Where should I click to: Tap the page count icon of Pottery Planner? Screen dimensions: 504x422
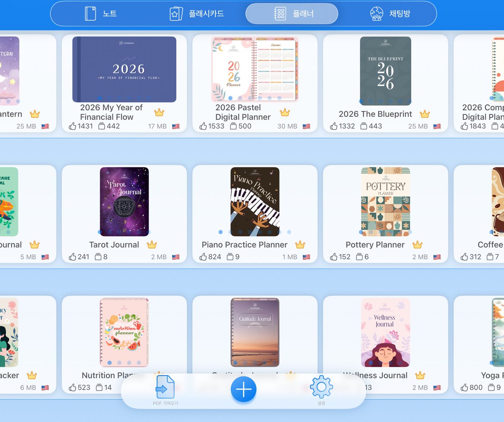(x=359, y=256)
